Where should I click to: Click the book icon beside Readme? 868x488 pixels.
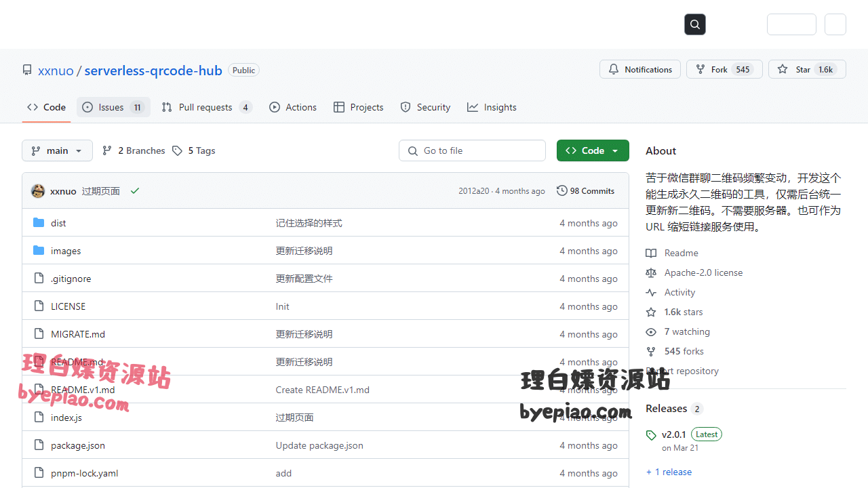pyautogui.click(x=651, y=253)
